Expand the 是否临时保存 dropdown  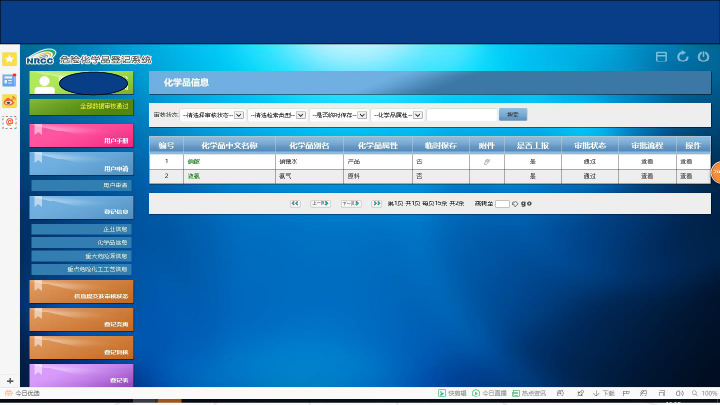[x=338, y=115]
